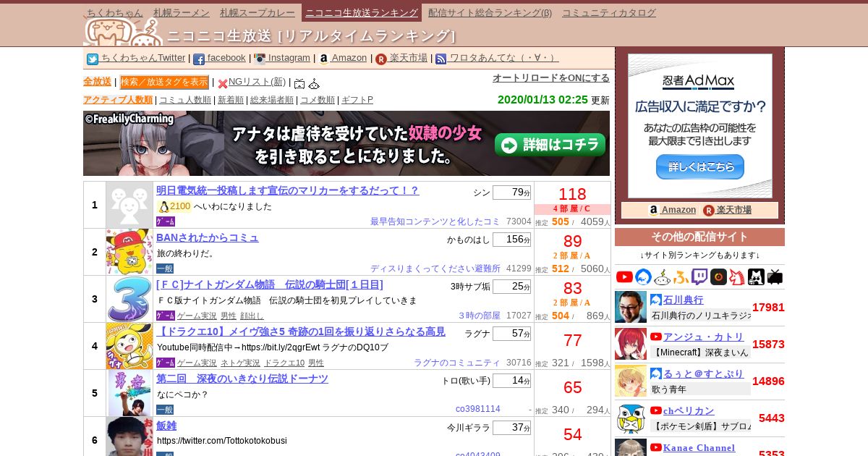Select the ニコニコ生放送ランキング tab
The image size is (868, 456).
point(362,12)
